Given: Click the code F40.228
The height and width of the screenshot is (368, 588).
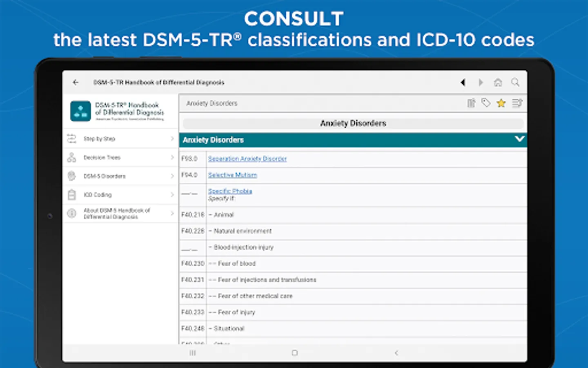Looking at the screenshot, I should tap(193, 231).
